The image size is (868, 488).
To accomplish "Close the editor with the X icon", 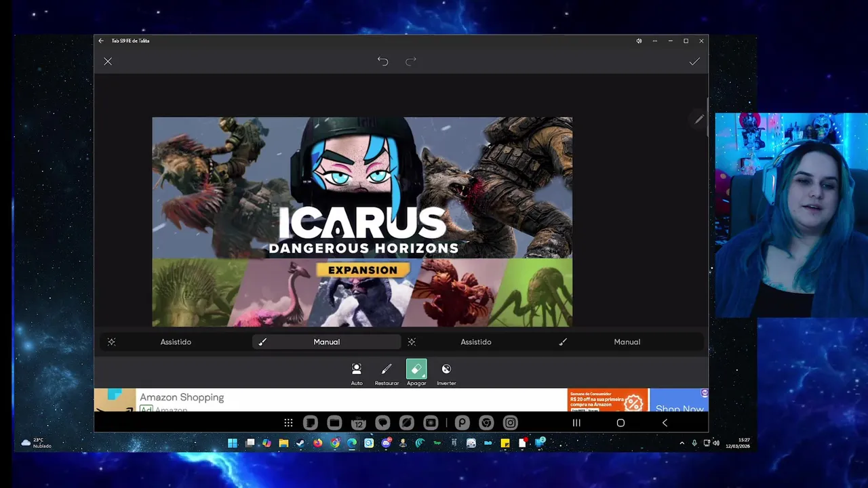I will click(x=108, y=62).
